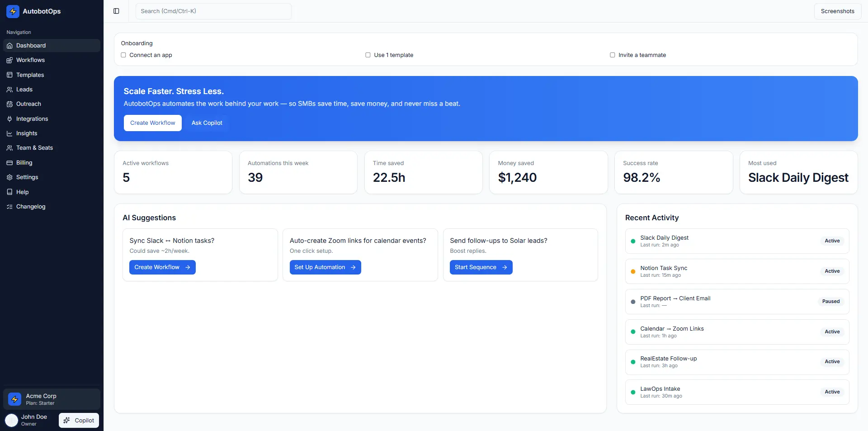Click the Automations this week 39 value
The image size is (868, 431).
click(255, 178)
